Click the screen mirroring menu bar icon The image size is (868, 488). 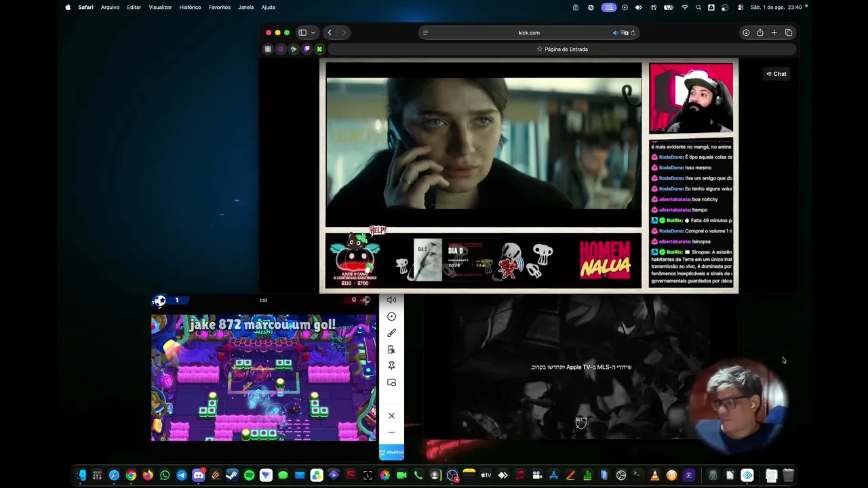pyautogui.click(x=609, y=7)
